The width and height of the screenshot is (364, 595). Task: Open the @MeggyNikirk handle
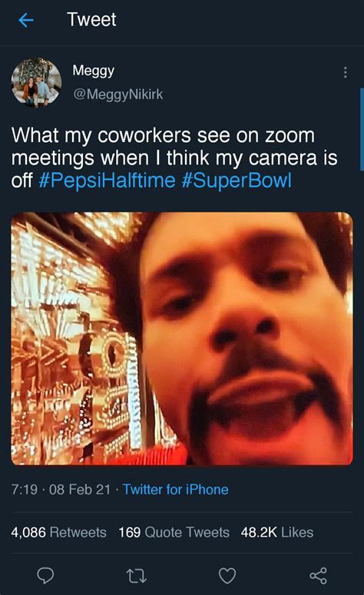(117, 94)
